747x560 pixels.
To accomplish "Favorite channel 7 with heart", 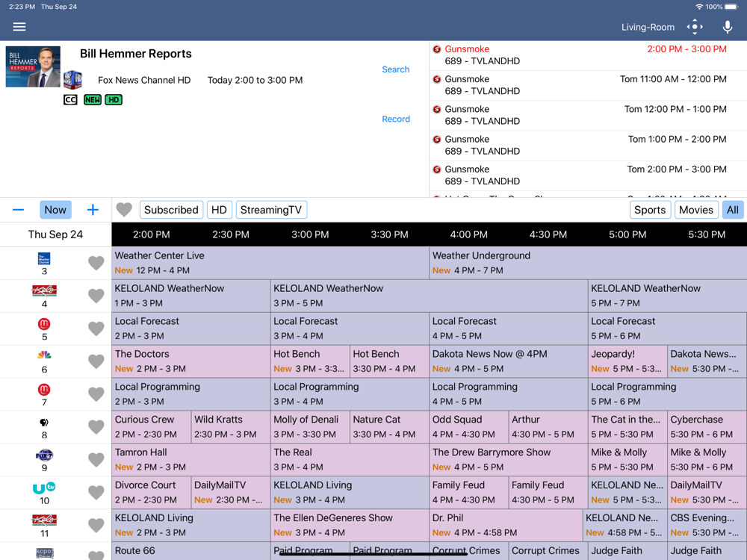I will click(96, 394).
